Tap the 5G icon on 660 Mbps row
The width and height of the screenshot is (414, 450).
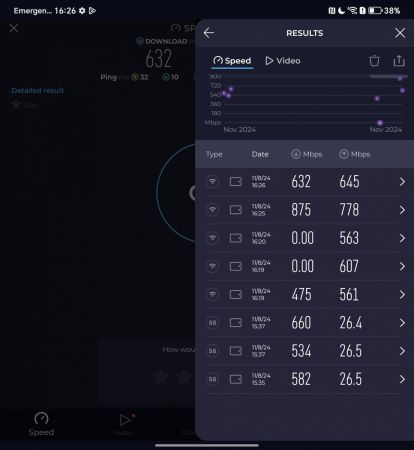click(x=212, y=323)
